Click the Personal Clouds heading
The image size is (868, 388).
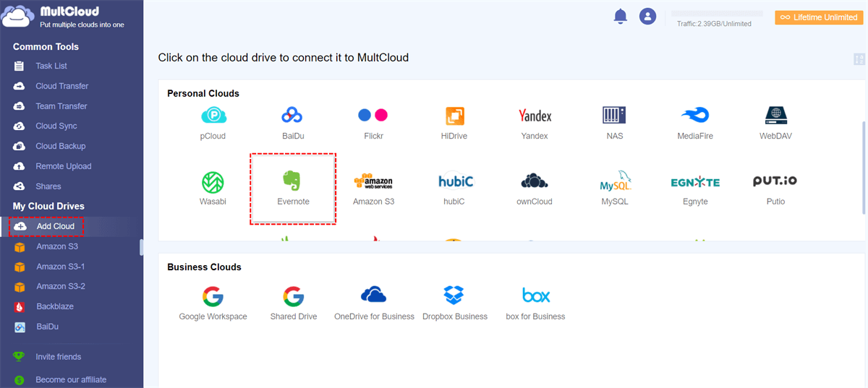point(203,93)
